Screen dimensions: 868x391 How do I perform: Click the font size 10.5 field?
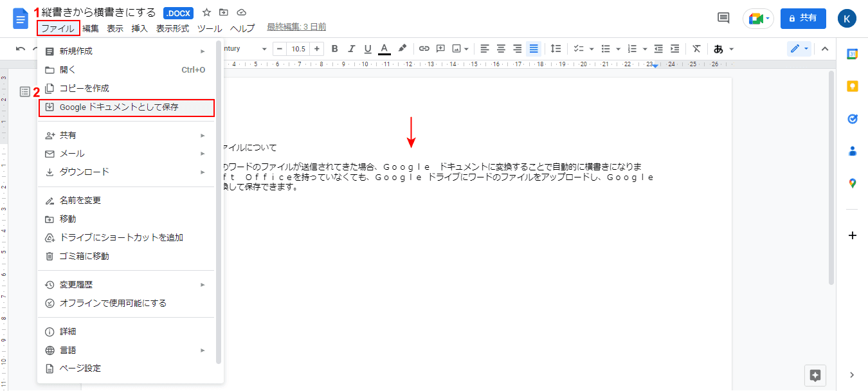pyautogui.click(x=298, y=49)
